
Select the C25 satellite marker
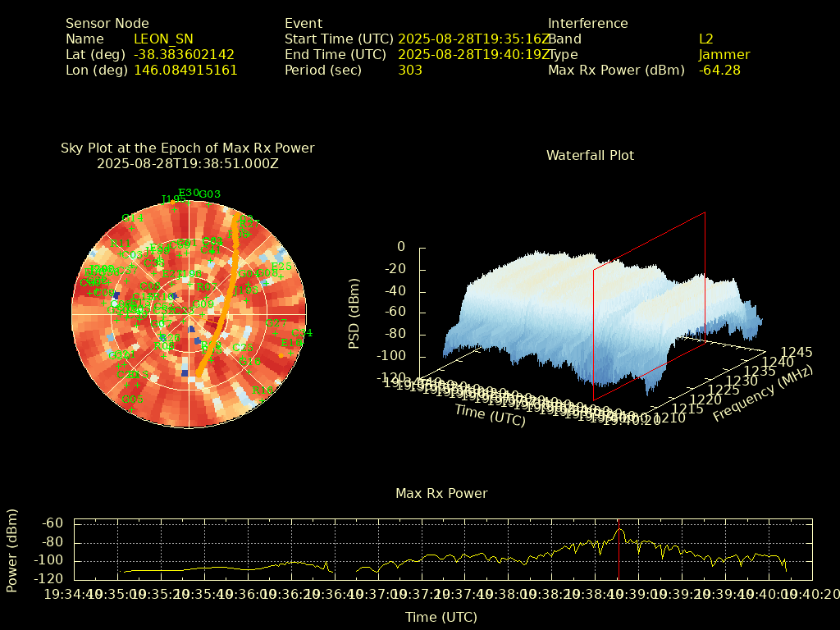coord(243,348)
